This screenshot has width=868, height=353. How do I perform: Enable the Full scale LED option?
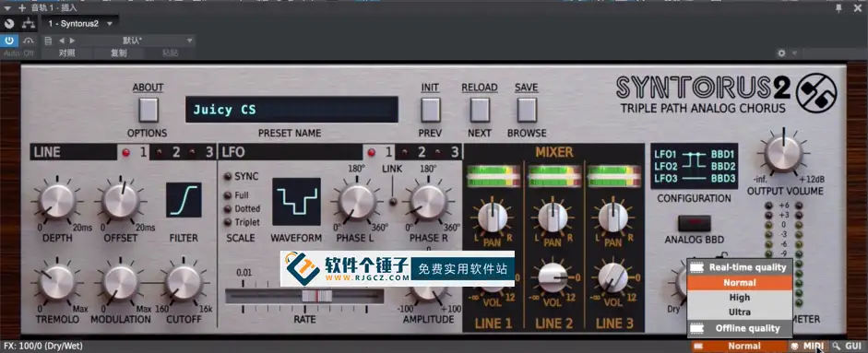(228, 195)
